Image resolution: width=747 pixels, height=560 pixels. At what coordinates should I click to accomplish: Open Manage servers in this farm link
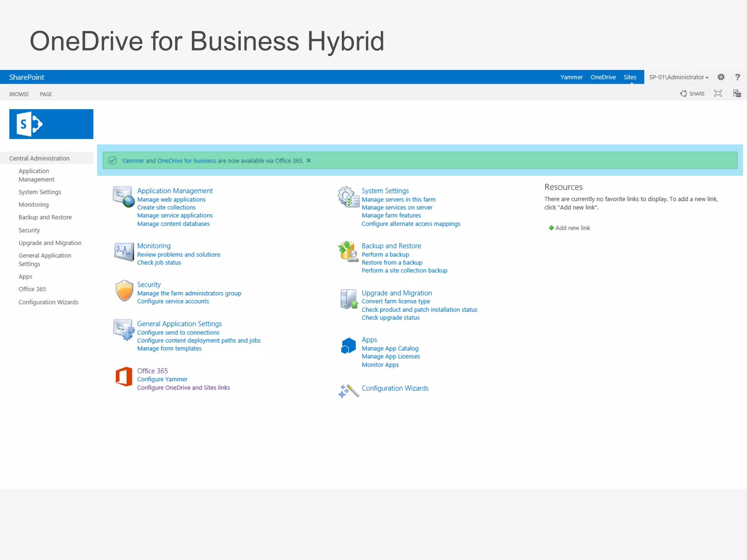click(x=399, y=199)
